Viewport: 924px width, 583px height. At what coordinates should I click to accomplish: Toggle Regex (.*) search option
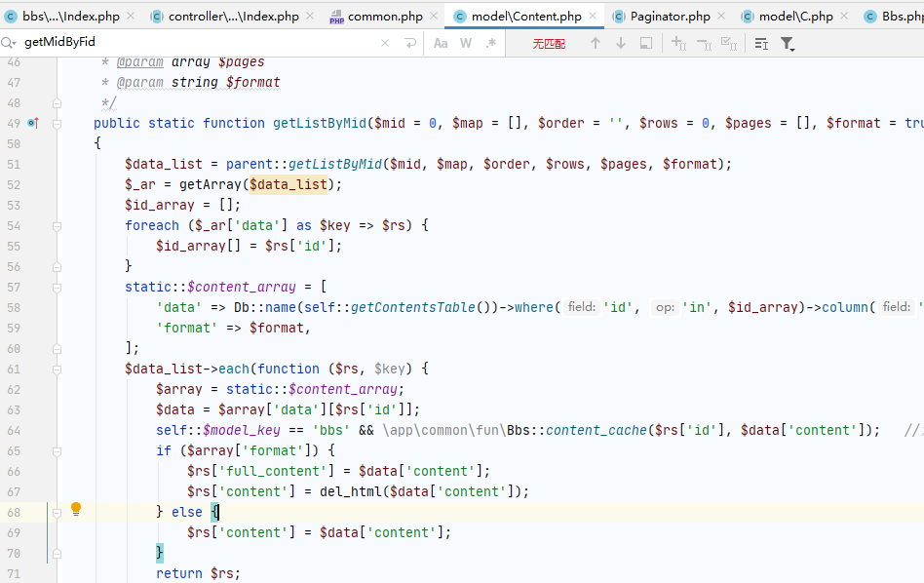click(x=491, y=44)
